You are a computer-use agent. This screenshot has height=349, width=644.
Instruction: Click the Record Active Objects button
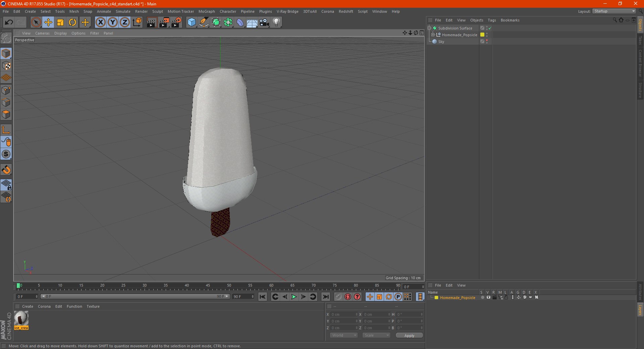pyautogui.click(x=338, y=297)
